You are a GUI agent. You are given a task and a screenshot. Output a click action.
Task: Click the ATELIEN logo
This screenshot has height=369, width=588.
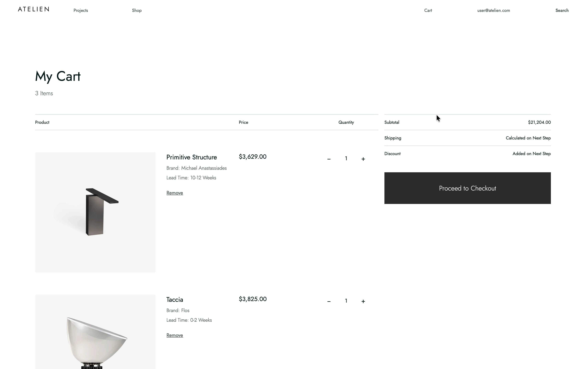[x=33, y=9]
